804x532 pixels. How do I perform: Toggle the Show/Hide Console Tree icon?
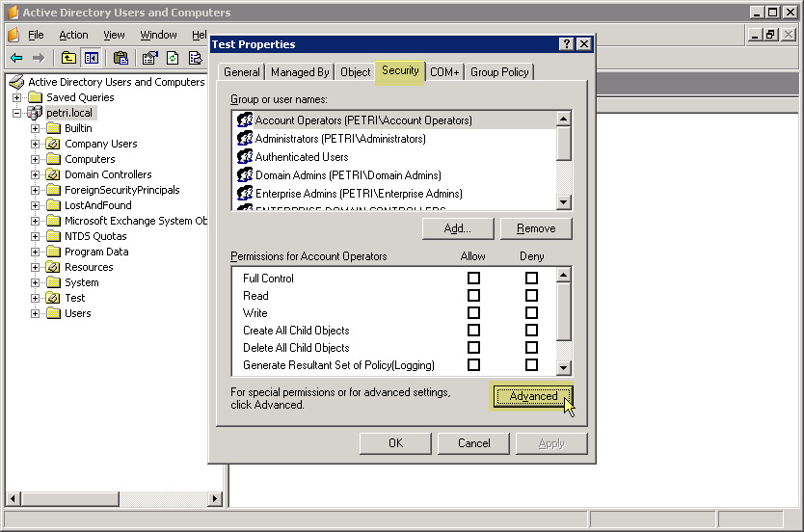92,58
